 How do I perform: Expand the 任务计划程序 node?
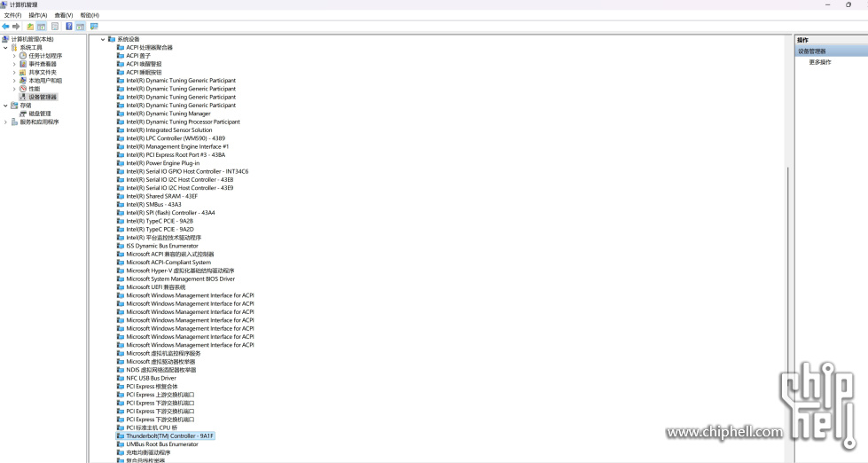coord(14,56)
